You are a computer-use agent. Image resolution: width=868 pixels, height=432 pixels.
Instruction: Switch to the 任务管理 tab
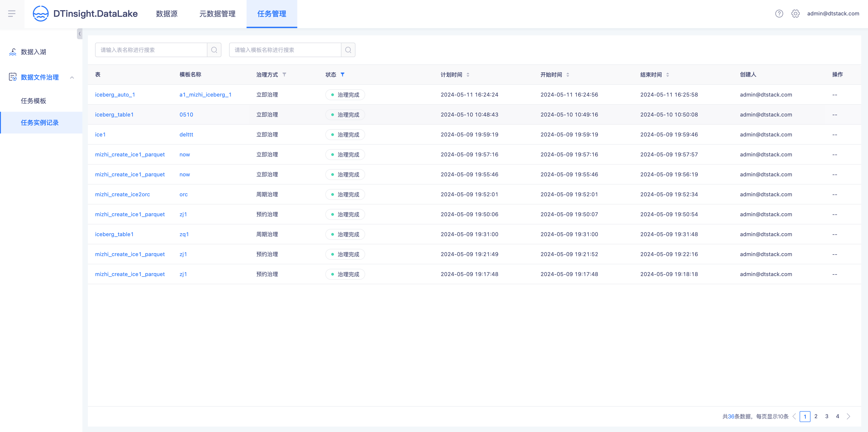tap(272, 14)
